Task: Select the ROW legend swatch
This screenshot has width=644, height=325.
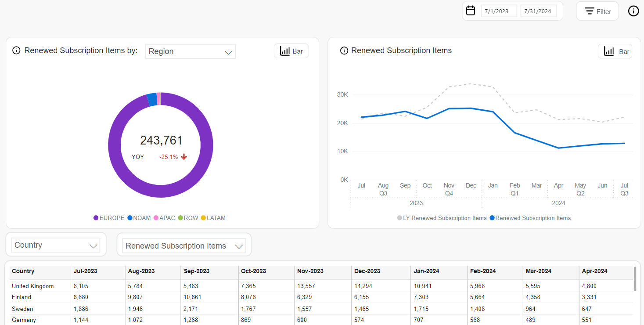Action: click(x=180, y=218)
